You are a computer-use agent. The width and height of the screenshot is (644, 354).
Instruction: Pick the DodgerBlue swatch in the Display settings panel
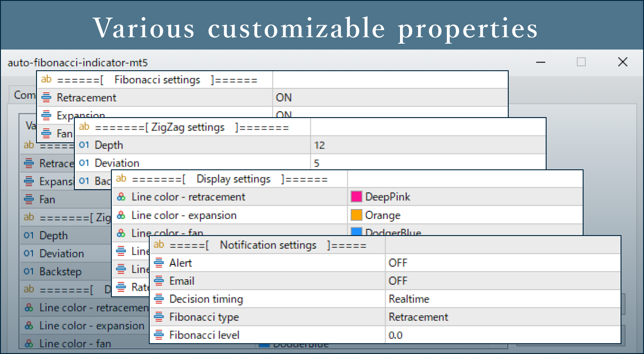point(356,232)
